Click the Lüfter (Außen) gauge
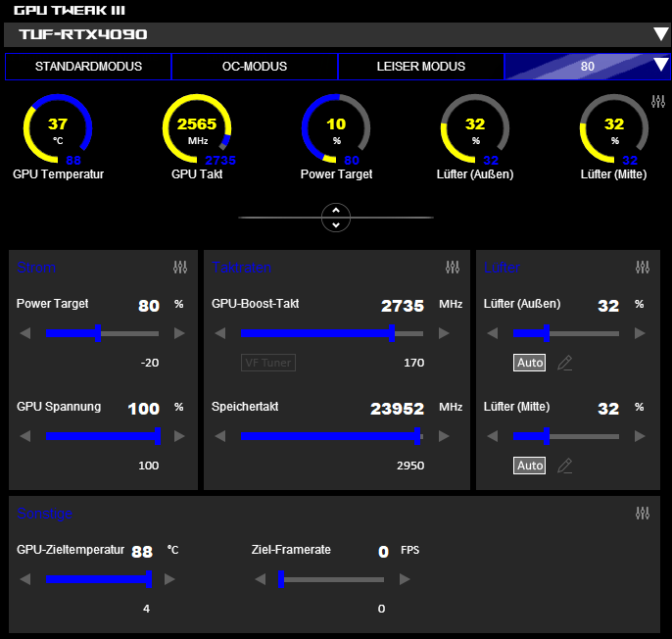The image size is (672, 639). tap(475, 128)
